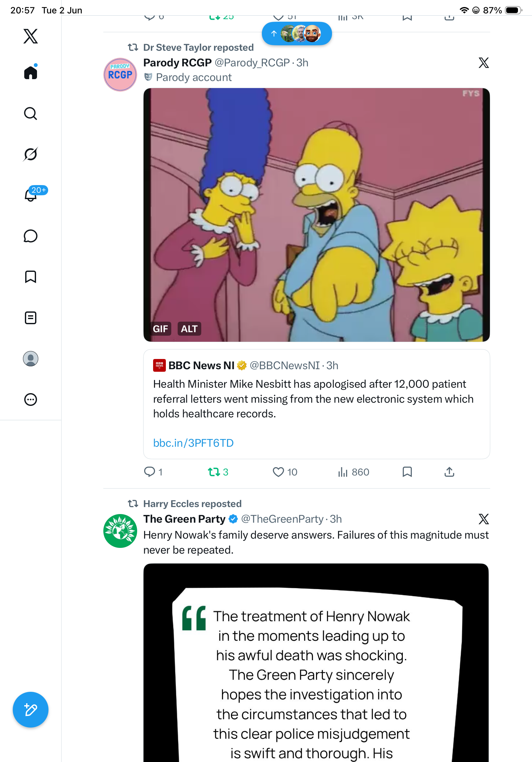This screenshot has height=762, width=532.
Task: Open Grok actions on Green Party post
Action: 484,519
